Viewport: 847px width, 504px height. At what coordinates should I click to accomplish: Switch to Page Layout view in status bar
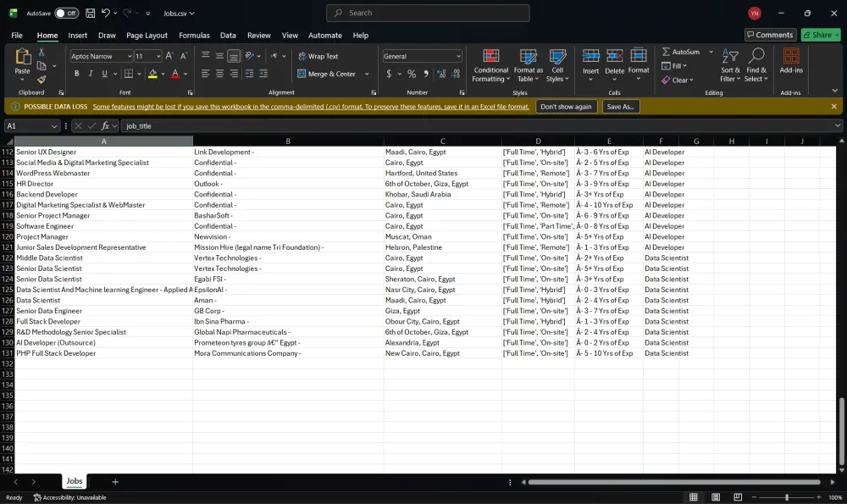[716, 497]
